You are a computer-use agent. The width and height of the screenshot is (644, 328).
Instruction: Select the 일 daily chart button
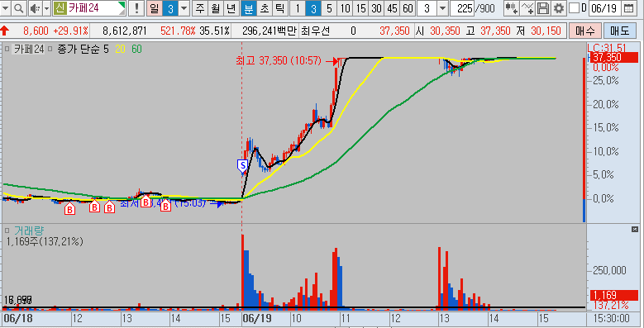point(154,8)
